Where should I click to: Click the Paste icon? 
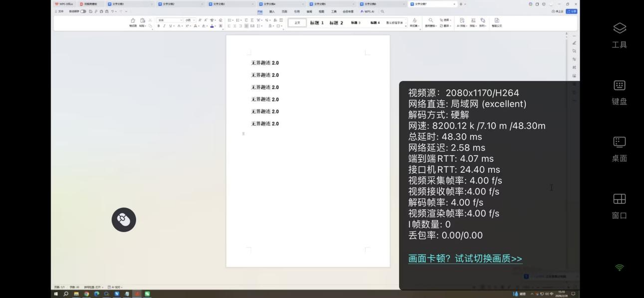click(x=133, y=20)
